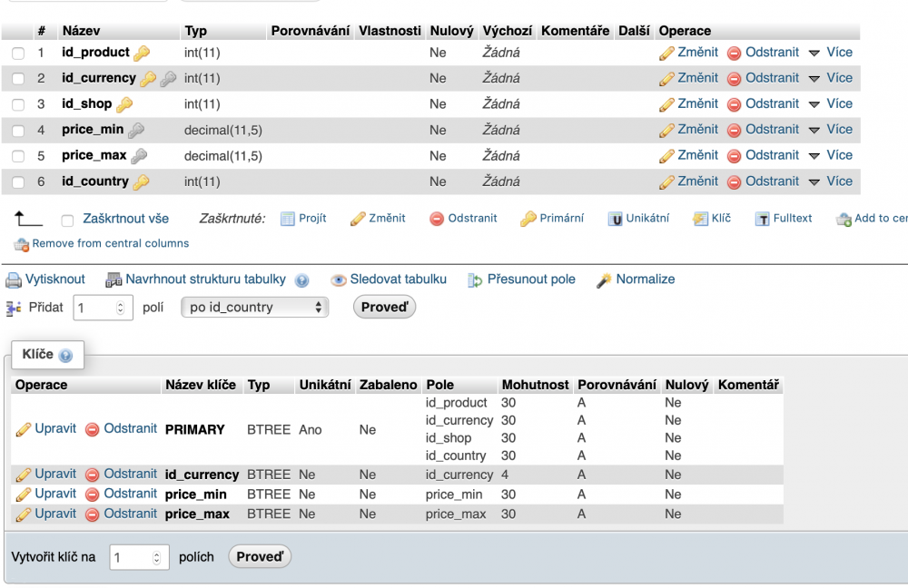Viewport: 908px width, 588px height.
Task: Enable the Zaškrtnout vše checkbox
Action: [x=65, y=218]
